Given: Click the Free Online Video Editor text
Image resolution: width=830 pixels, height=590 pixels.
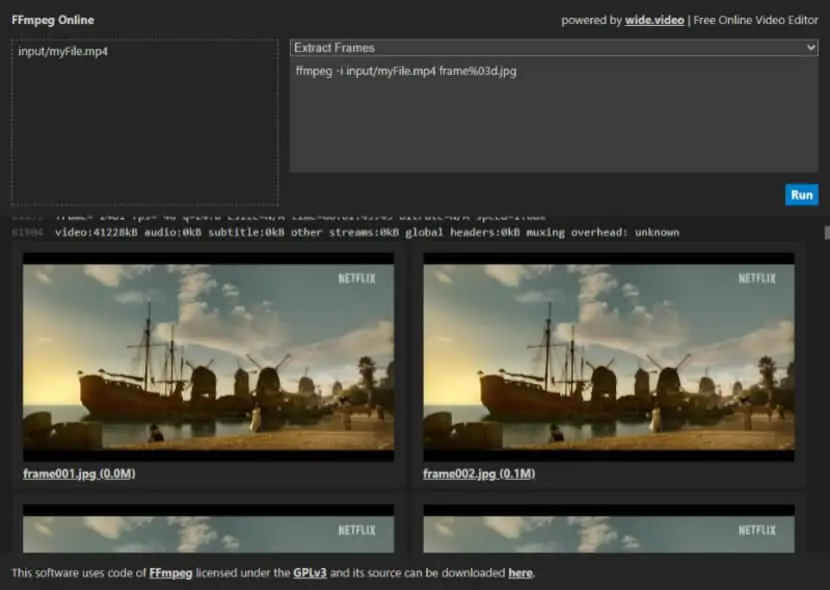Looking at the screenshot, I should 756,20.
